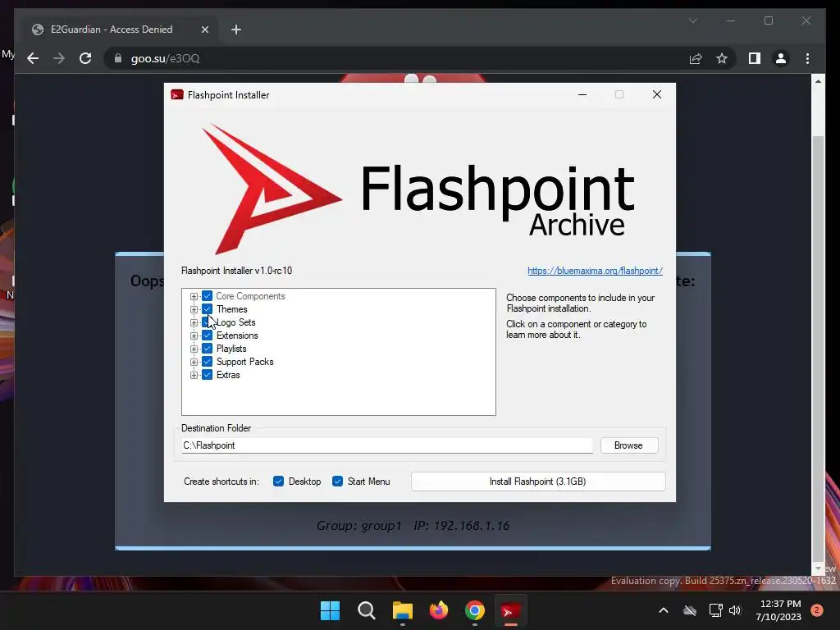Click the Browse button
The height and width of the screenshot is (630, 840).
point(629,445)
